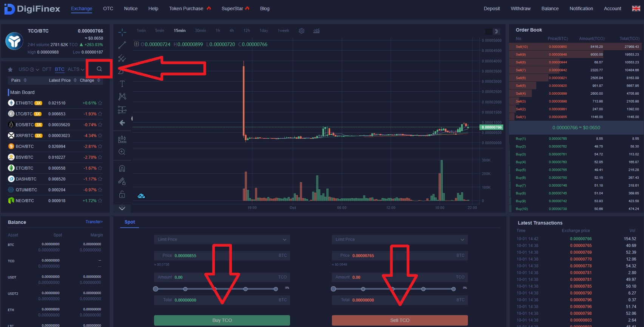Toggle chart night mode switch
The width and height of the screenshot is (644, 327).
[x=492, y=31]
